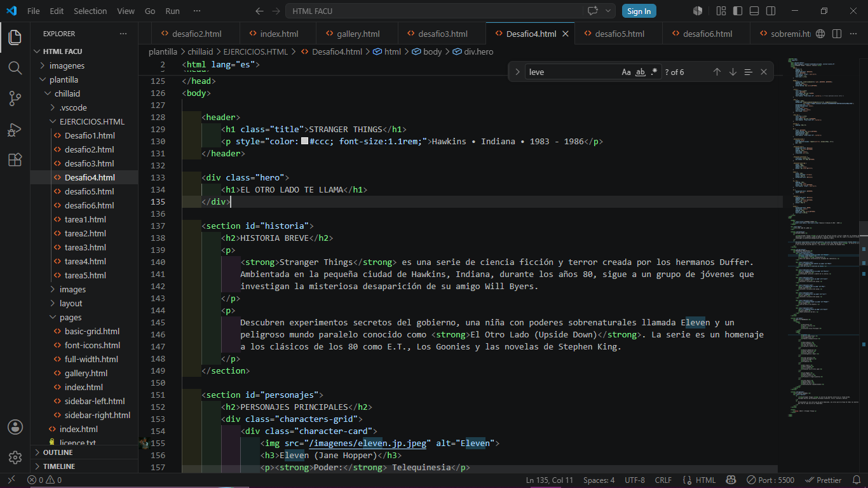Open the Manage gear menu
The width and height of the screenshot is (868, 488).
tap(15, 457)
